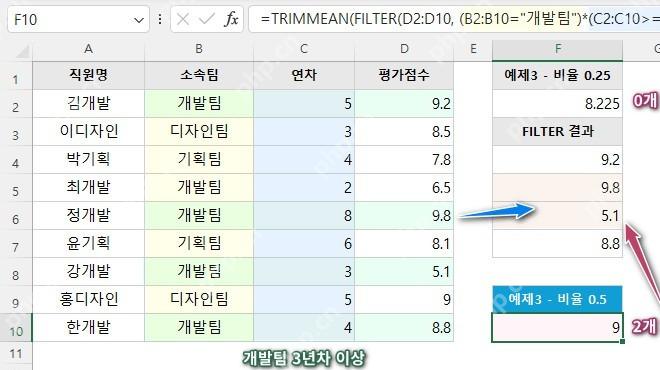Select score cell 7.8 in column D
660x370 pixels.
[404, 160]
